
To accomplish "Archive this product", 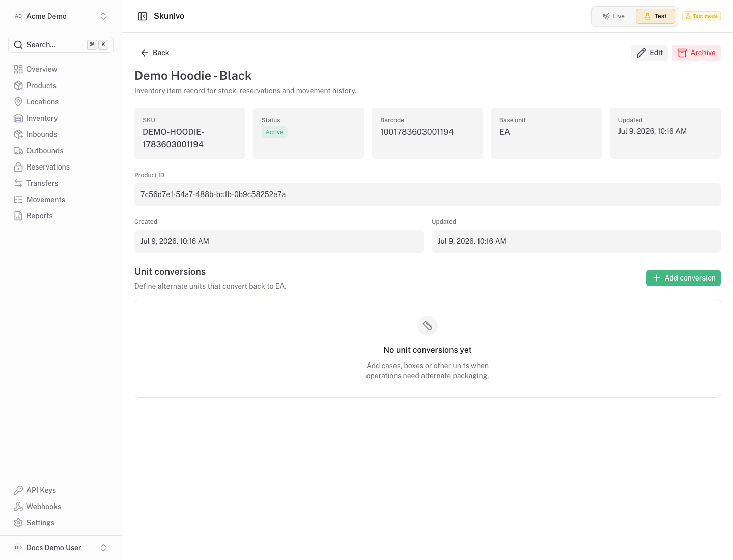I will pyautogui.click(x=696, y=53).
